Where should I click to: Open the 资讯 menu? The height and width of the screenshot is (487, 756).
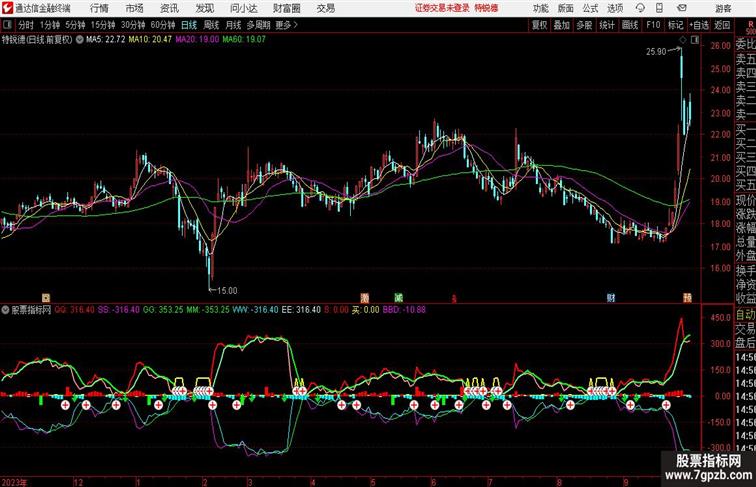[169, 8]
